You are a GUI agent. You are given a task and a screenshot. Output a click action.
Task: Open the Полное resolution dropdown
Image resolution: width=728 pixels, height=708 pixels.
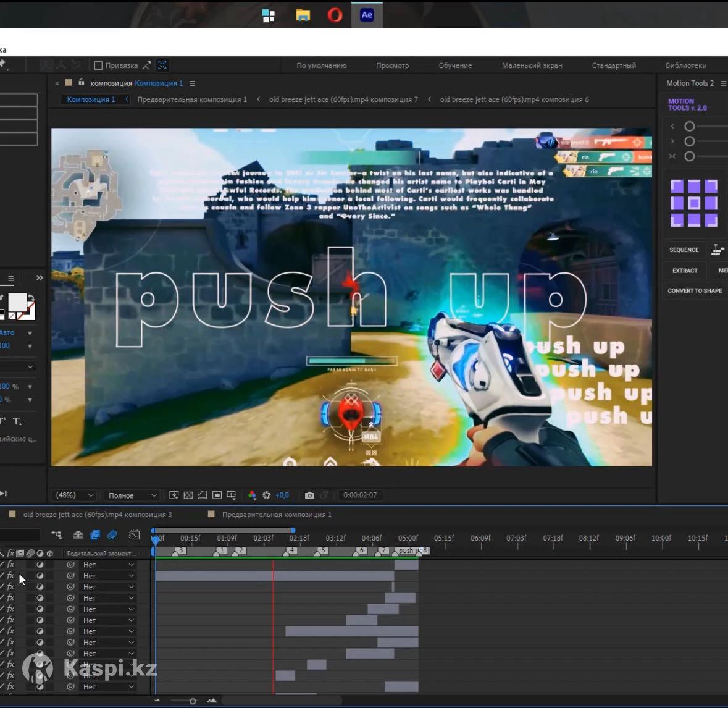[x=132, y=495]
